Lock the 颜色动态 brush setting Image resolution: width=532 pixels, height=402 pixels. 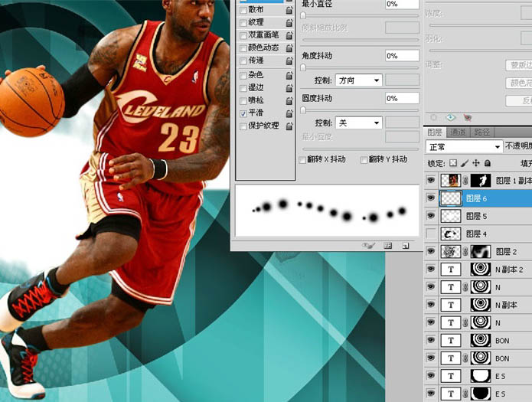[x=289, y=48]
